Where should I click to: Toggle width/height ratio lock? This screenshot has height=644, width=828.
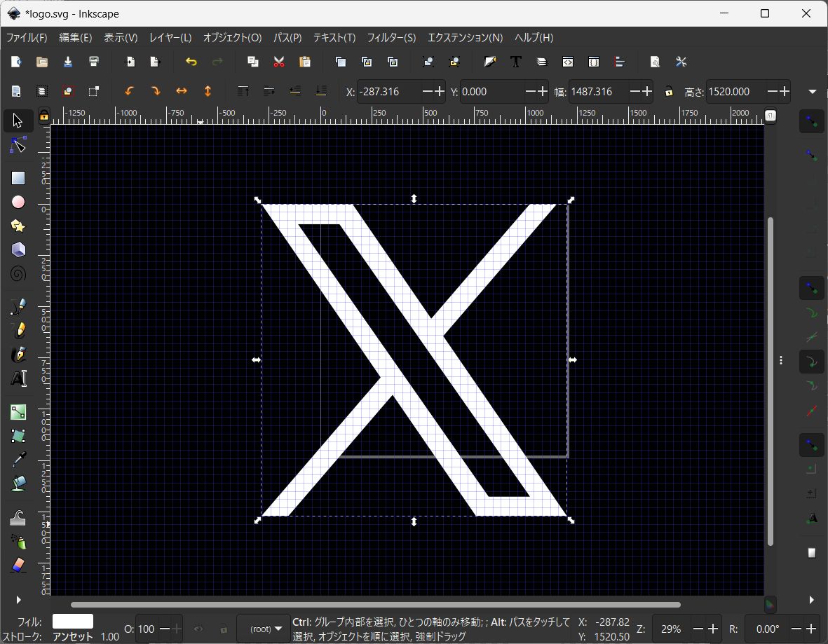(x=669, y=91)
